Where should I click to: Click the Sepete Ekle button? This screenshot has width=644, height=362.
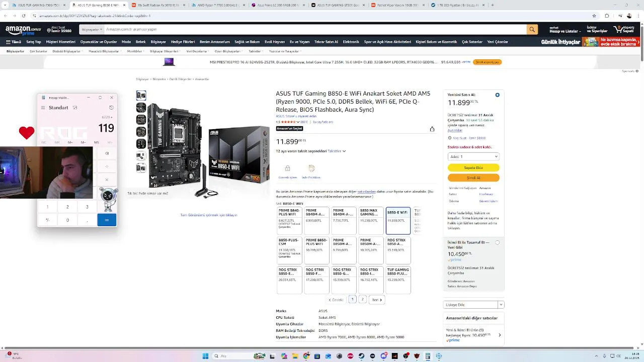tap(473, 167)
